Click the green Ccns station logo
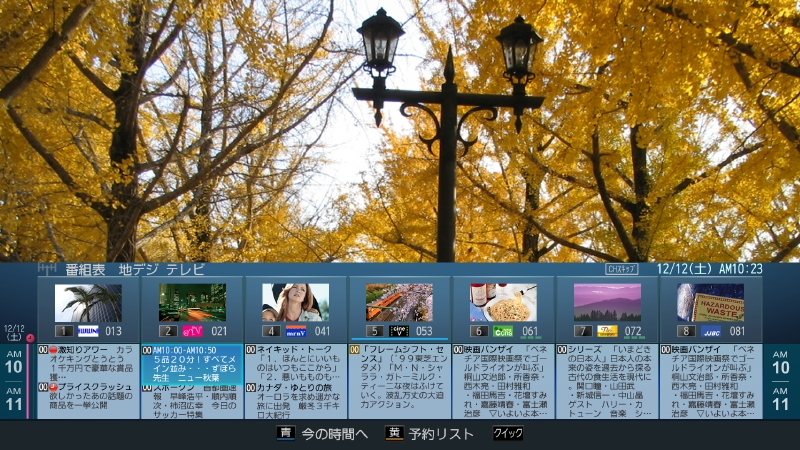 click(503, 331)
